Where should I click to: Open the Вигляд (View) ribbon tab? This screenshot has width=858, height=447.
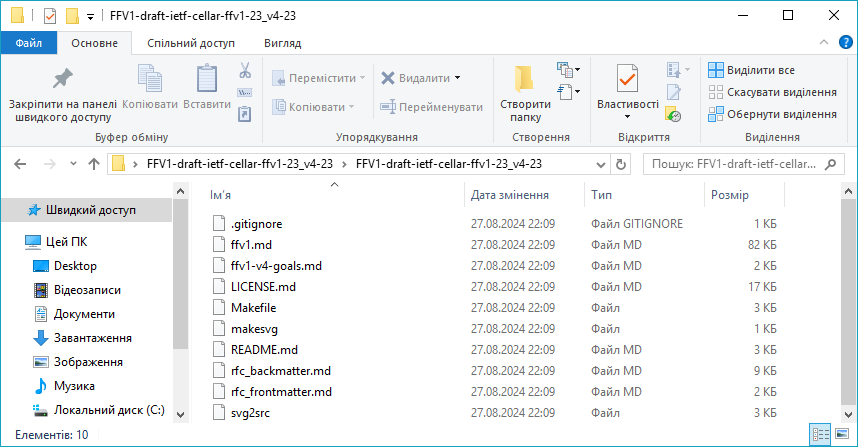[x=282, y=43]
